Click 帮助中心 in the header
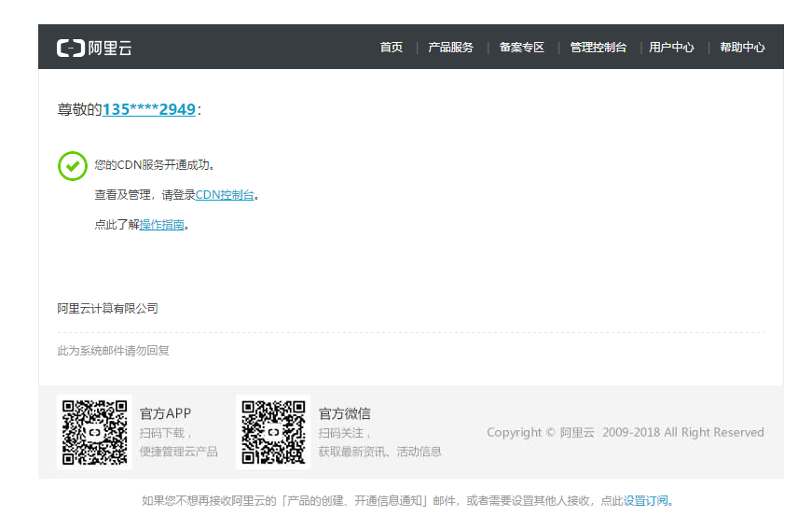This screenshot has width=812, height=530. click(742, 48)
